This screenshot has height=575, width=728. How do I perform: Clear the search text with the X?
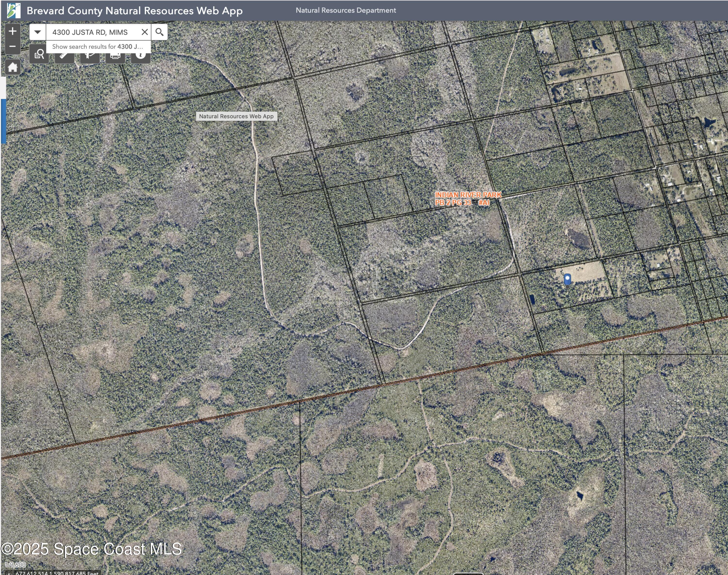click(x=145, y=32)
